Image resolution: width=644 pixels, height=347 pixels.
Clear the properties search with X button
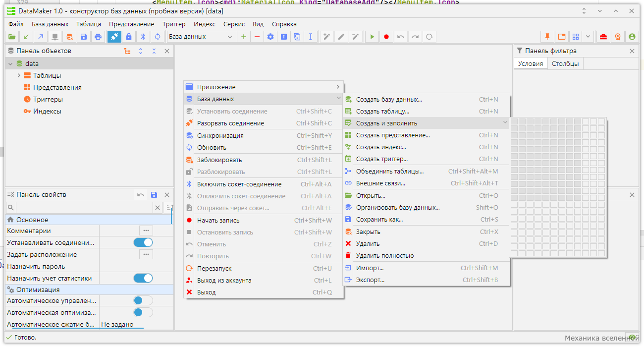coord(158,208)
